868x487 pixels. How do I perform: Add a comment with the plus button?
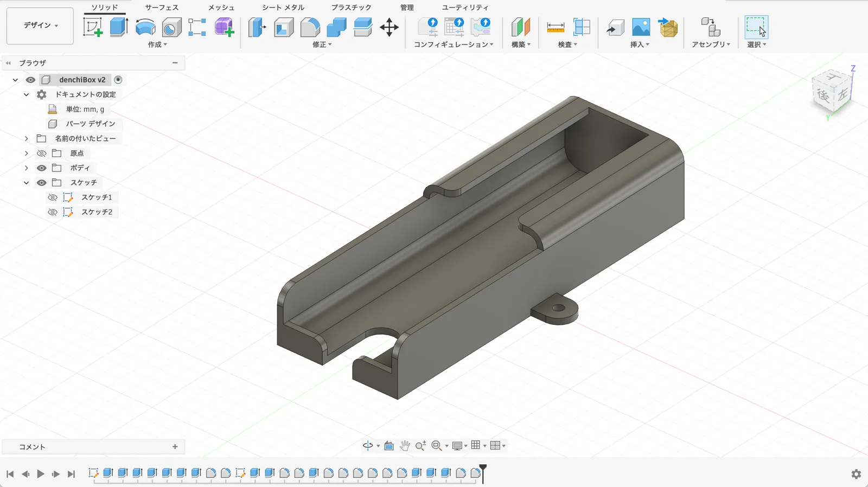[175, 447]
